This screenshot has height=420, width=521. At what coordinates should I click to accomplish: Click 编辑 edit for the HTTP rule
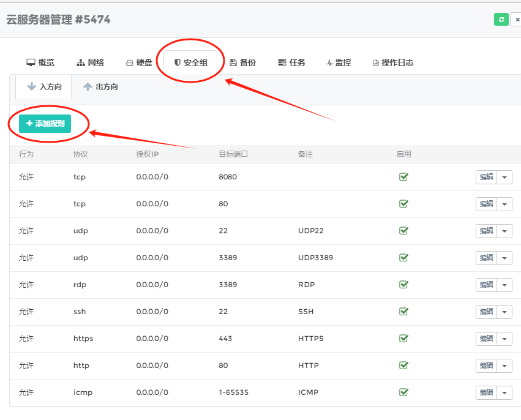[x=486, y=366]
